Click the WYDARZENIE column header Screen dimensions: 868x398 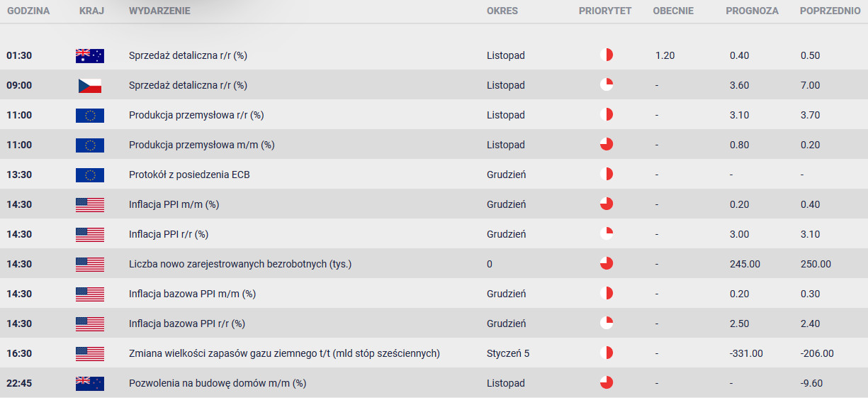[159, 11]
